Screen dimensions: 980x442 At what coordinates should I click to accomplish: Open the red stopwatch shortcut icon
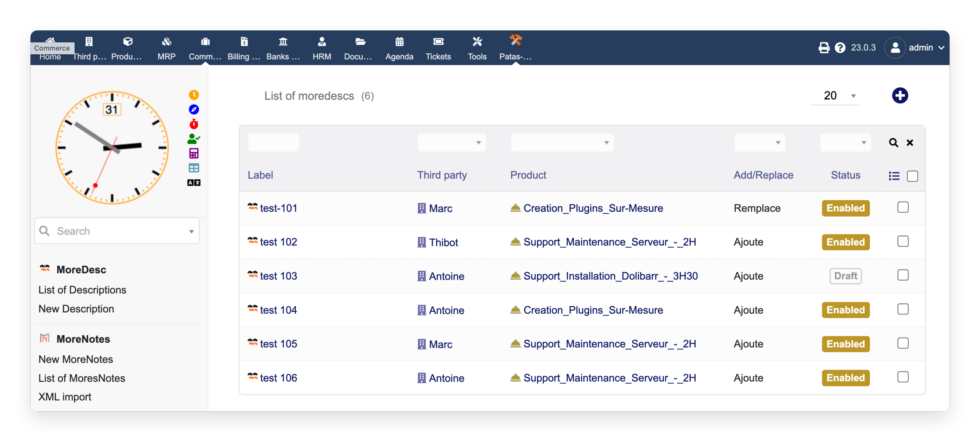click(194, 124)
